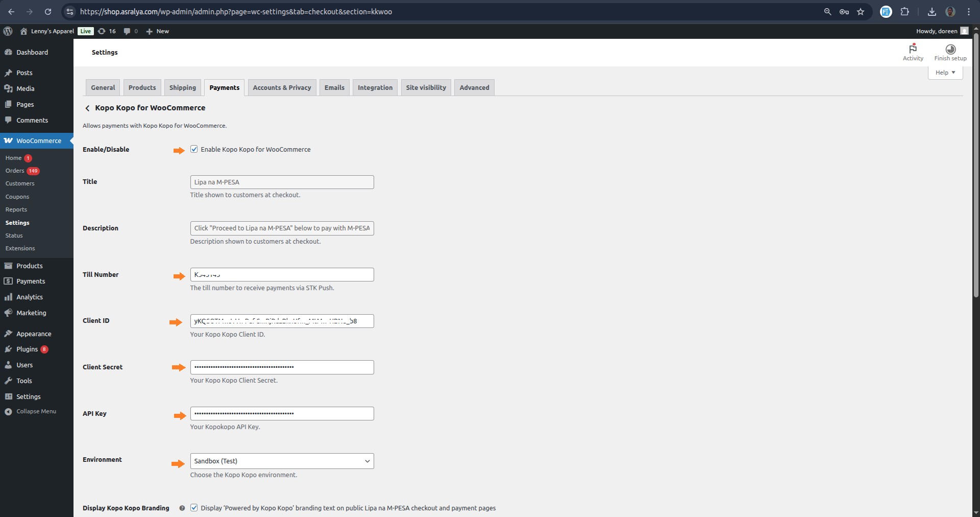The width and height of the screenshot is (980, 517).
Task: Disable the Enable Kopo Kopo for WooCommerce checkbox
Action: tap(194, 149)
